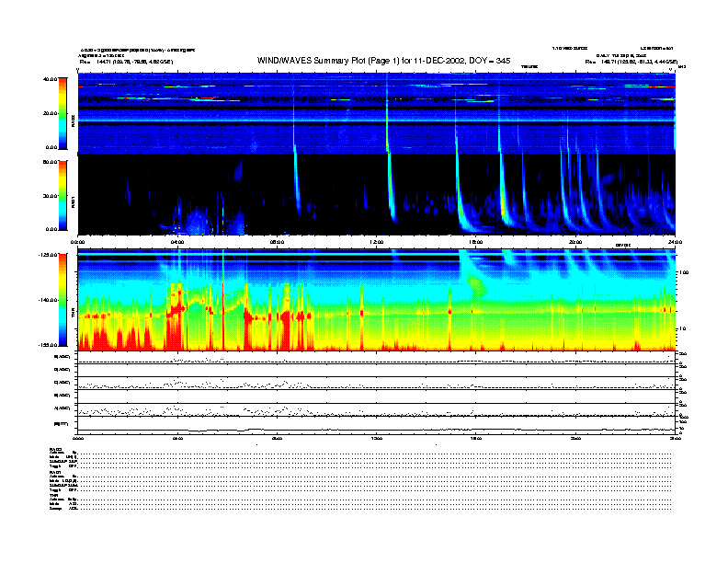This screenshot has height=563, width=728.
Task: Select the 40.00 label on RAD2 color bar
Action: pos(50,79)
